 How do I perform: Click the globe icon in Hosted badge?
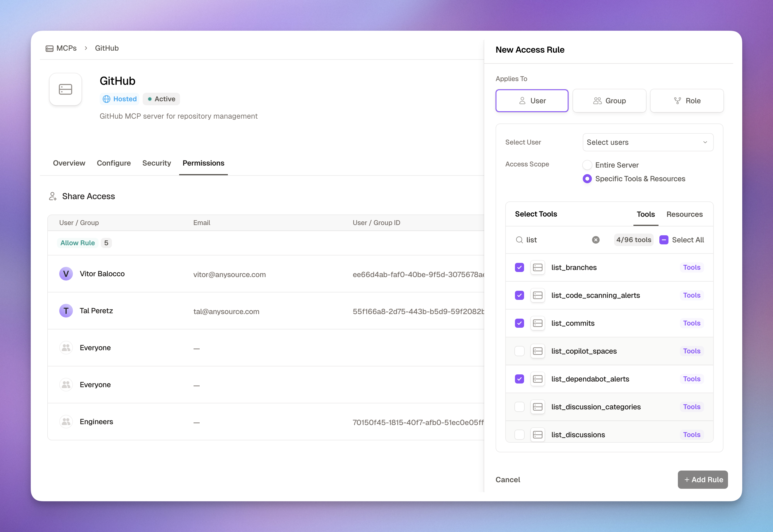tap(107, 99)
